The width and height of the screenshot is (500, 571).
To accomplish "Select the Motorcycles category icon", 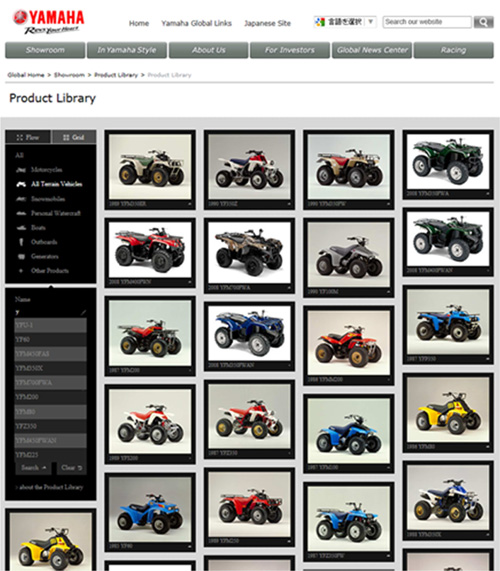I will pos(21,170).
